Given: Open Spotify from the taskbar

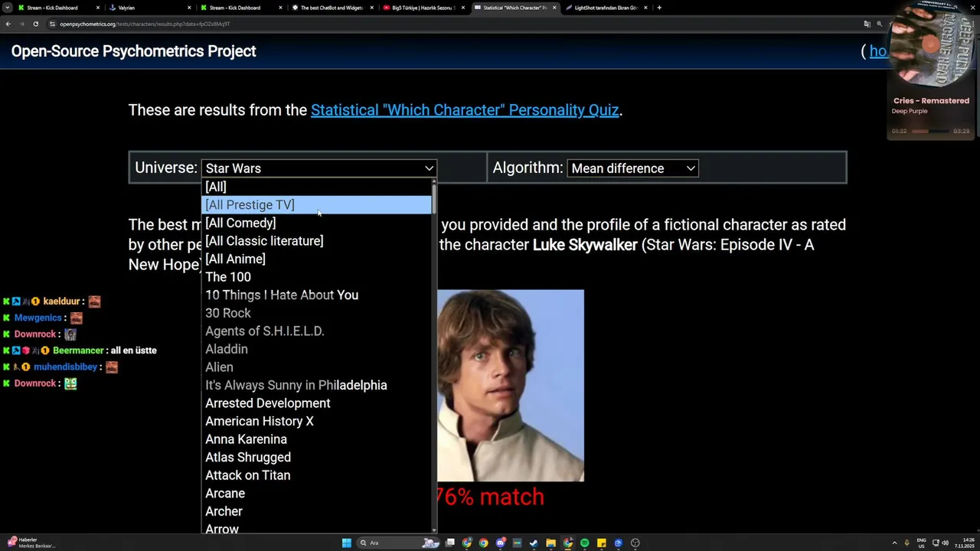Looking at the screenshot, I should click(584, 543).
